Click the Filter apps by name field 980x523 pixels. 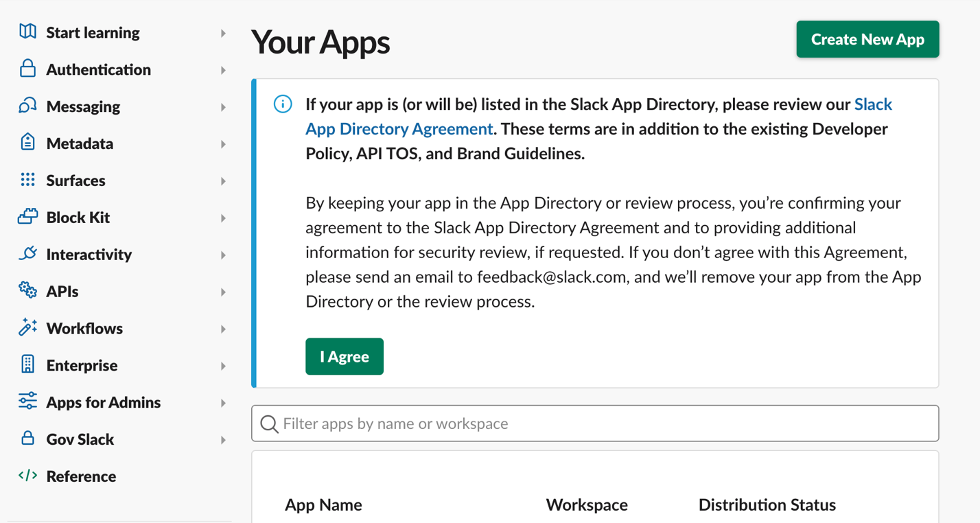pos(595,423)
